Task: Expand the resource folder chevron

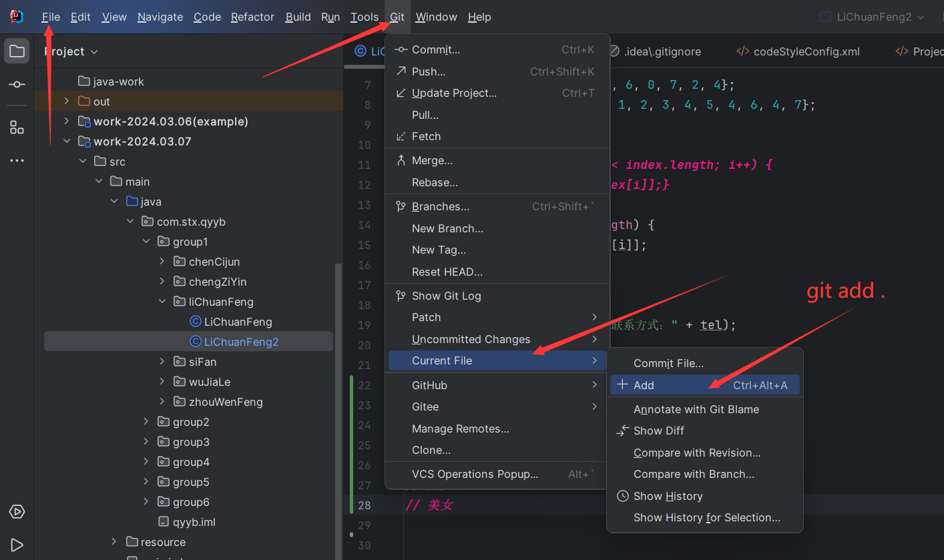Action: tap(114, 542)
